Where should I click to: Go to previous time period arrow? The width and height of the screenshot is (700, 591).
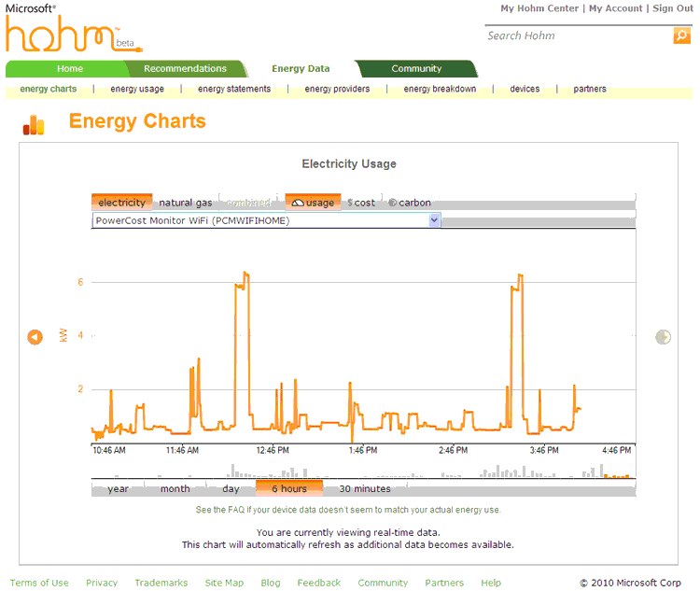pos(35,337)
